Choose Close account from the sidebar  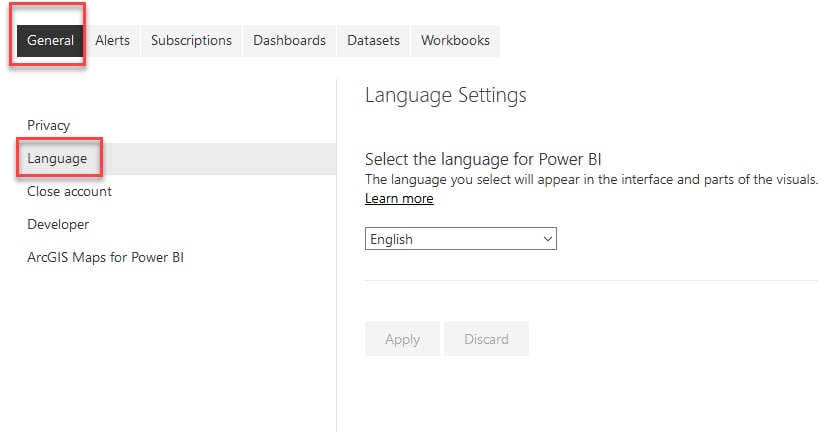tap(69, 191)
